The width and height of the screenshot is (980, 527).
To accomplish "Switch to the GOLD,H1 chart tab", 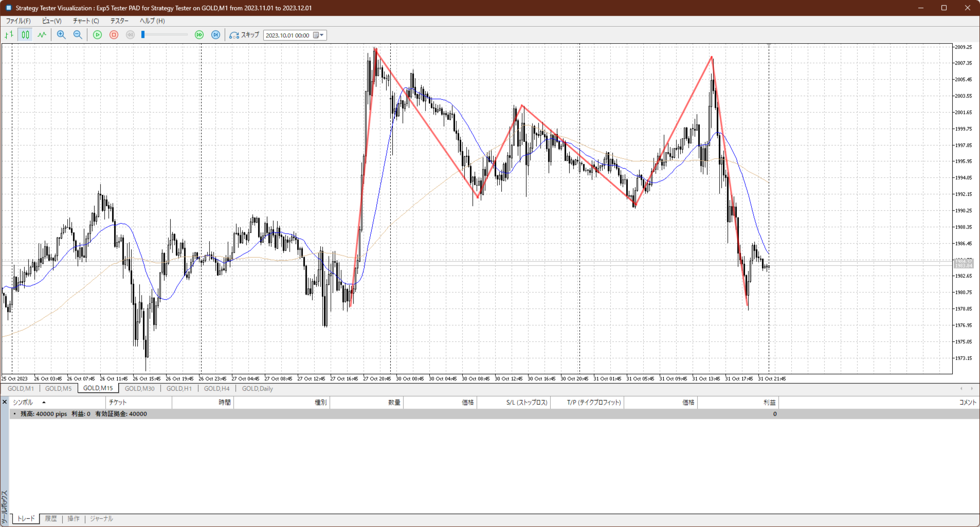I will pyautogui.click(x=179, y=389).
